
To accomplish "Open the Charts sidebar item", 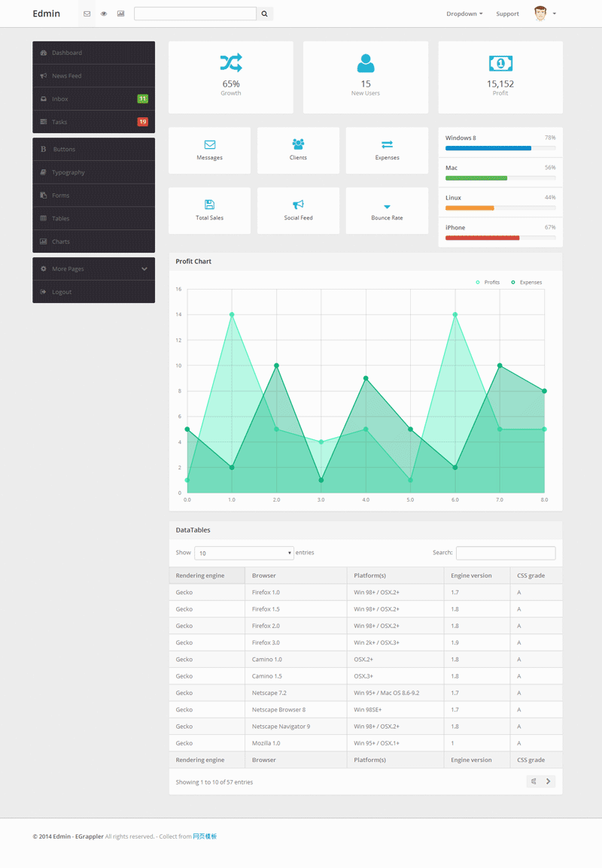I will [x=93, y=241].
